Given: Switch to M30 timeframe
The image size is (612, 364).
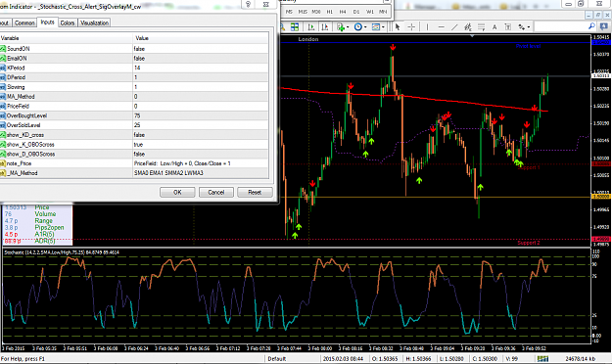Looking at the screenshot, I should pos(316,12).
